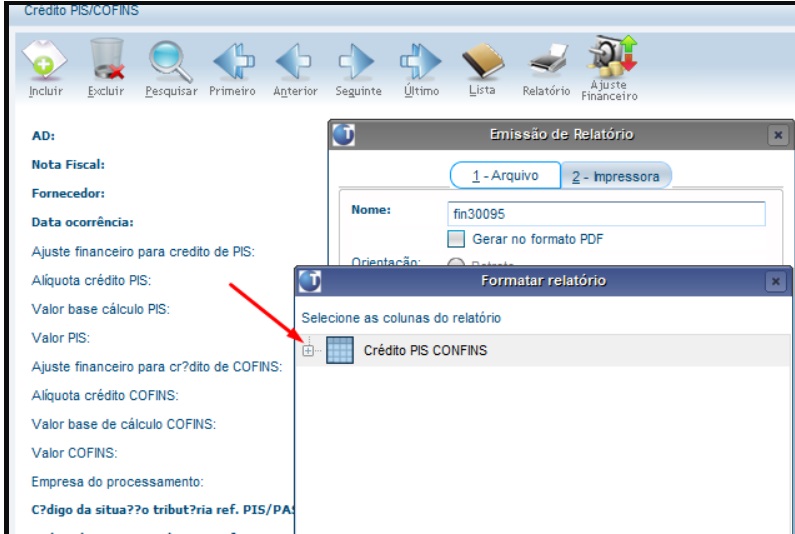This screenshot has height=534, width=795.
Task: Close the Emissão de Relatório dialog
Action: pyautogui.click(x=778, y=135)
